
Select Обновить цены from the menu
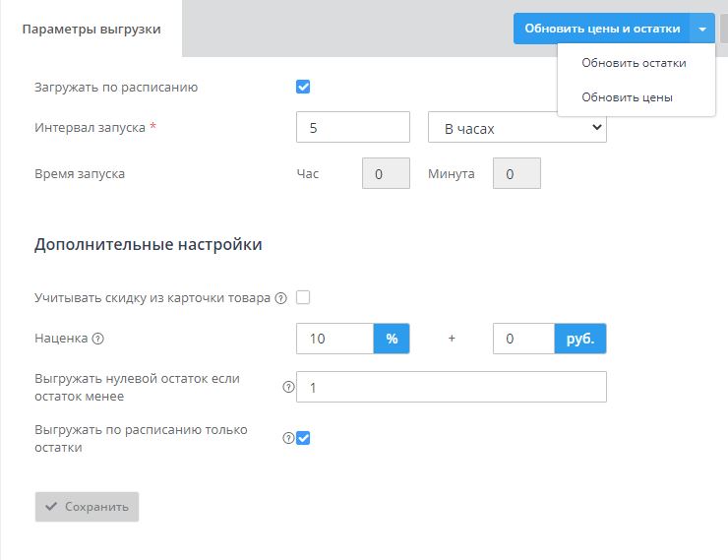[x=627, y=97]
